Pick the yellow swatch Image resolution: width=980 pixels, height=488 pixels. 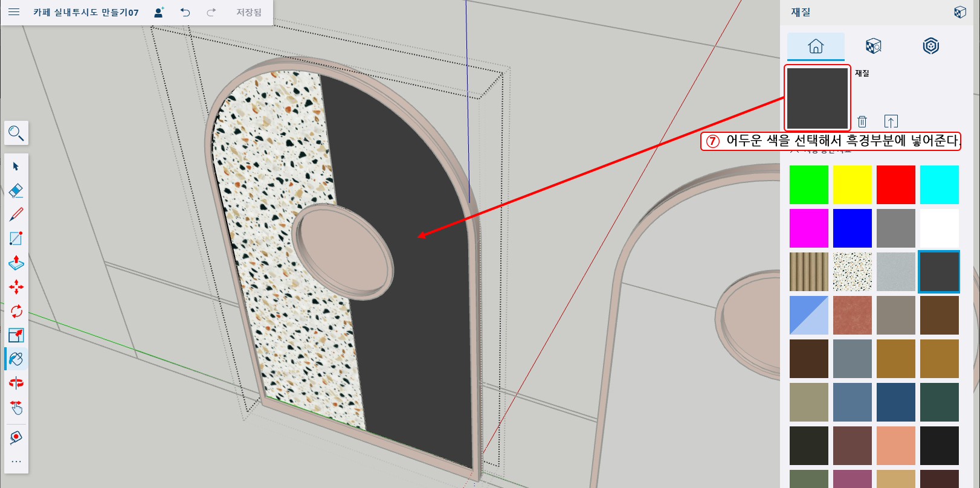853,185
